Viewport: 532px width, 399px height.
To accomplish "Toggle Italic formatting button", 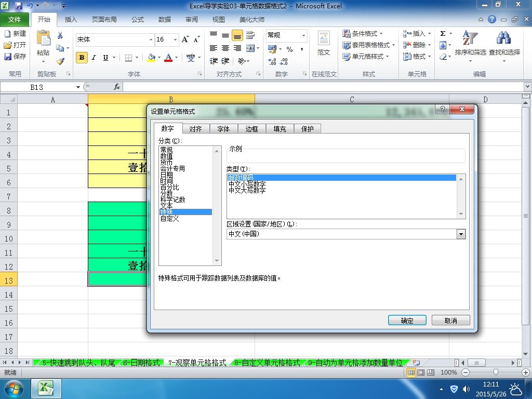I will tap(94, 58).
